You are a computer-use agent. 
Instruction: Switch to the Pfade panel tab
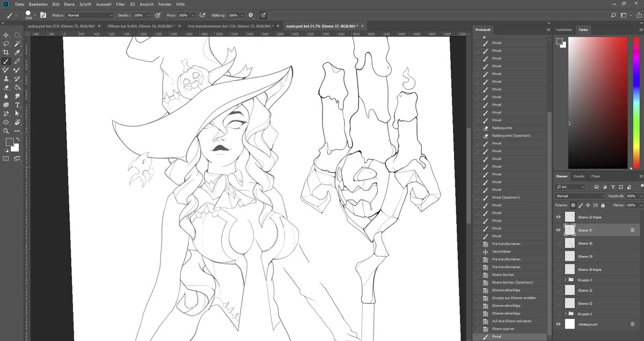pyautogui.click(x=596, y=176)
